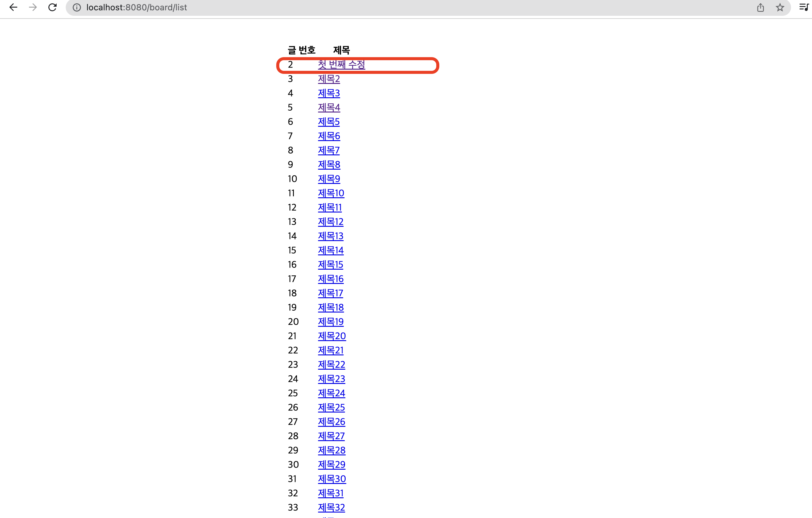This screenshot has height=518, width=812.
Task: Open the '첫 번째 수정' post link
Action: pyautogui.click(x=341, y=64)
